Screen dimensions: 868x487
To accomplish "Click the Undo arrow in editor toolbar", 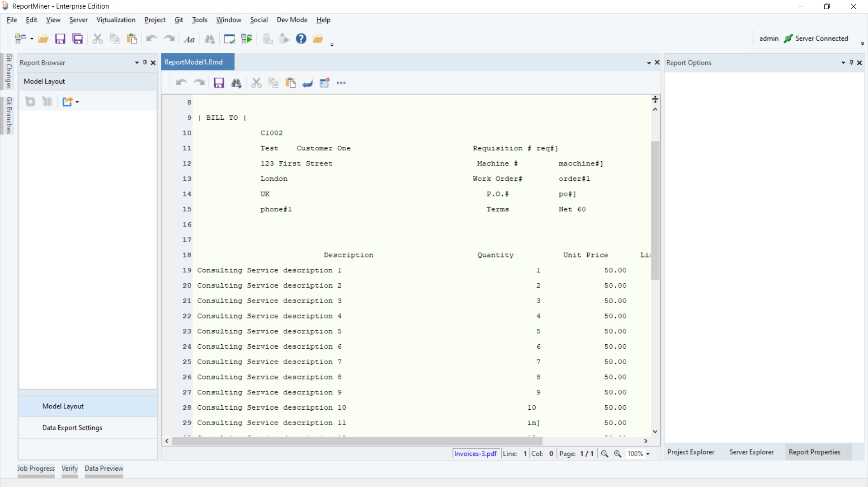I will [181, 83].
